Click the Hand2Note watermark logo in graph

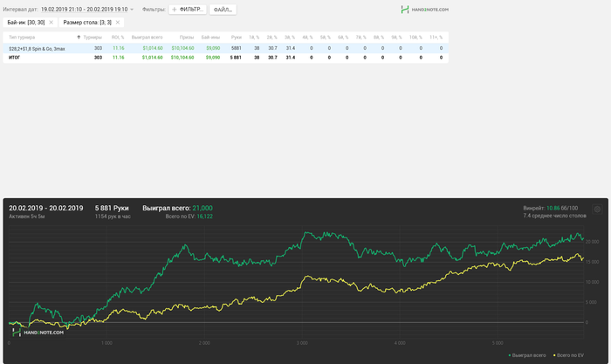[38, 333]
